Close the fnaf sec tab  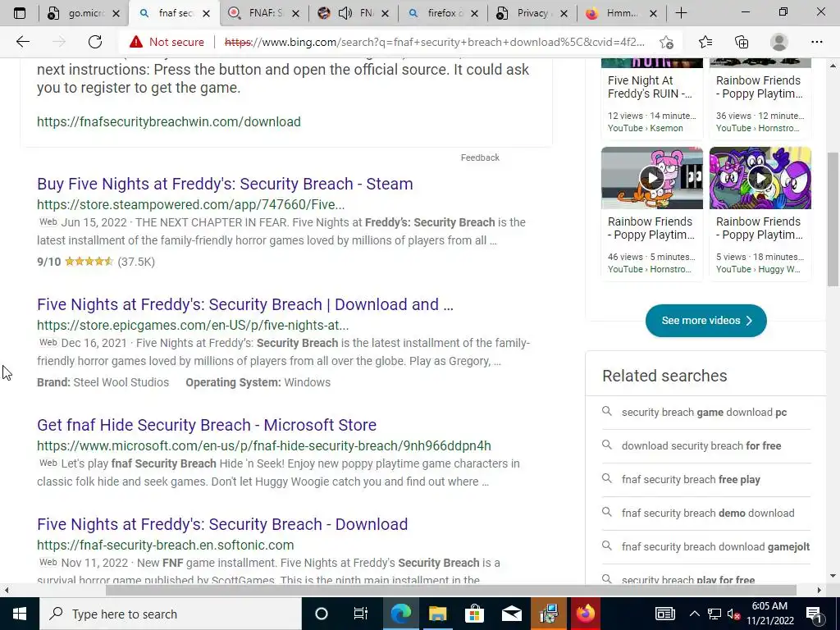point(206,14)
